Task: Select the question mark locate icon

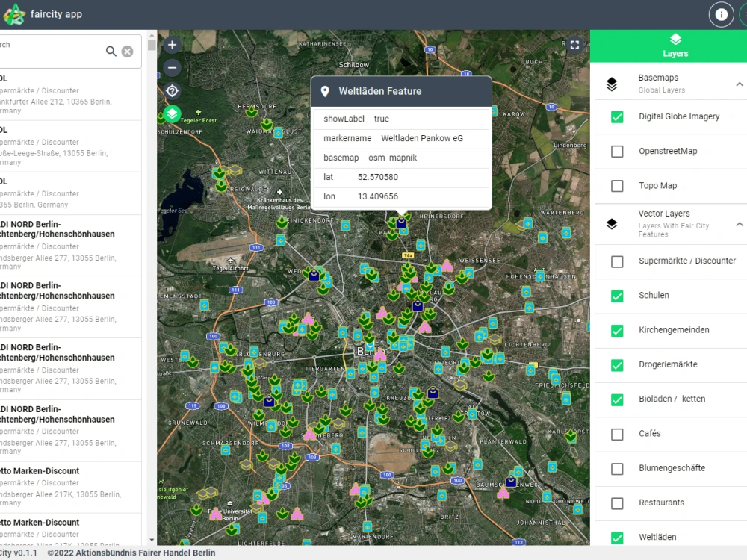Action: [x=172, y=90]
